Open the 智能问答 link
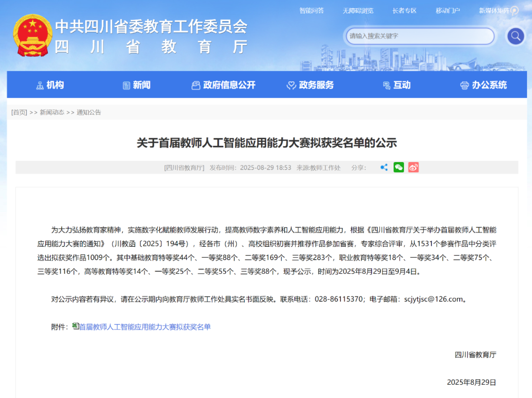The height and width of the screenshot is (398, 532). tap(311, 10)
